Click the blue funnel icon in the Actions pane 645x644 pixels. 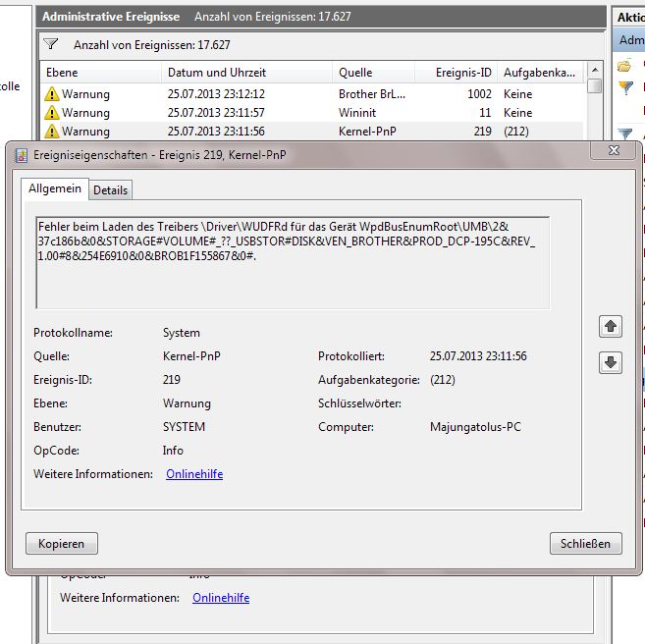(623, 134)
